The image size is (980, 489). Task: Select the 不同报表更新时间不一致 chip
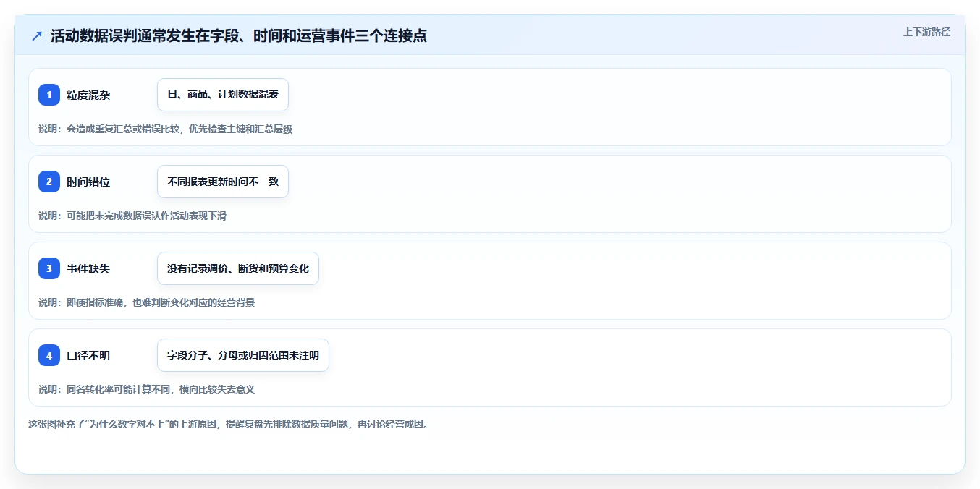(x=223, y=182)
